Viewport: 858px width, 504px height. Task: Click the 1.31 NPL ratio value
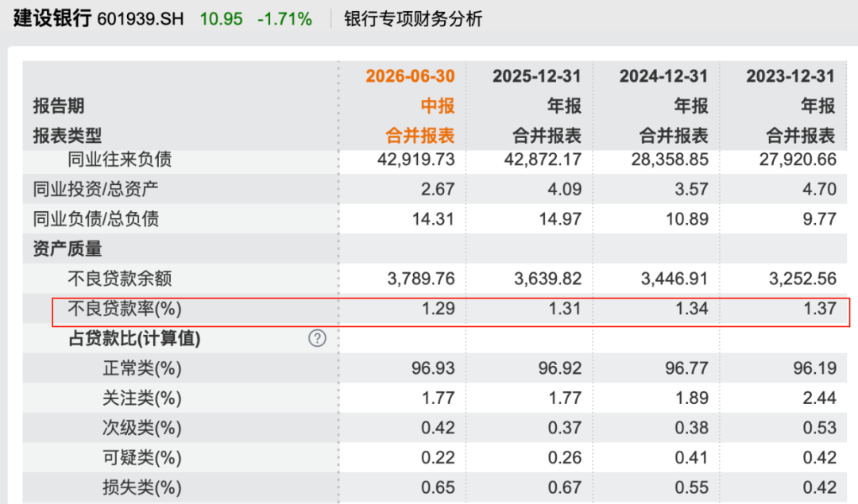click(565, 308)
